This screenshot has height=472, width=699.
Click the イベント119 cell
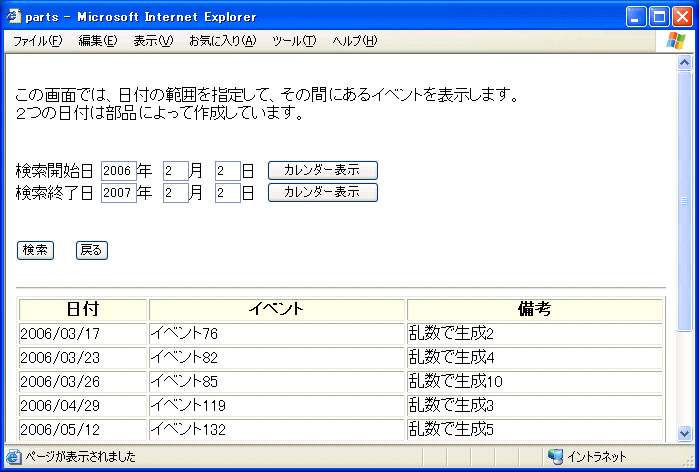[x=276, y=406]
